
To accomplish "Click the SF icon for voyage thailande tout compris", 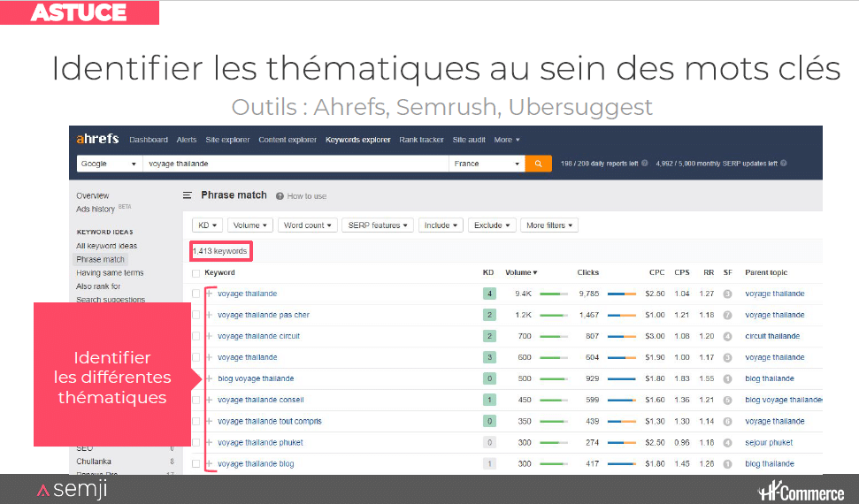I will 727,421.
